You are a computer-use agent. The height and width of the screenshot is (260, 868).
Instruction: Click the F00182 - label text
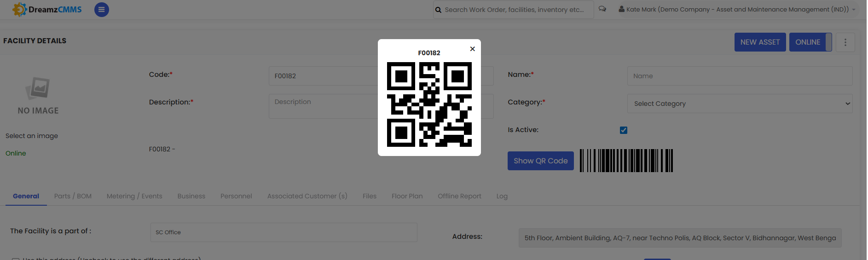162,149
